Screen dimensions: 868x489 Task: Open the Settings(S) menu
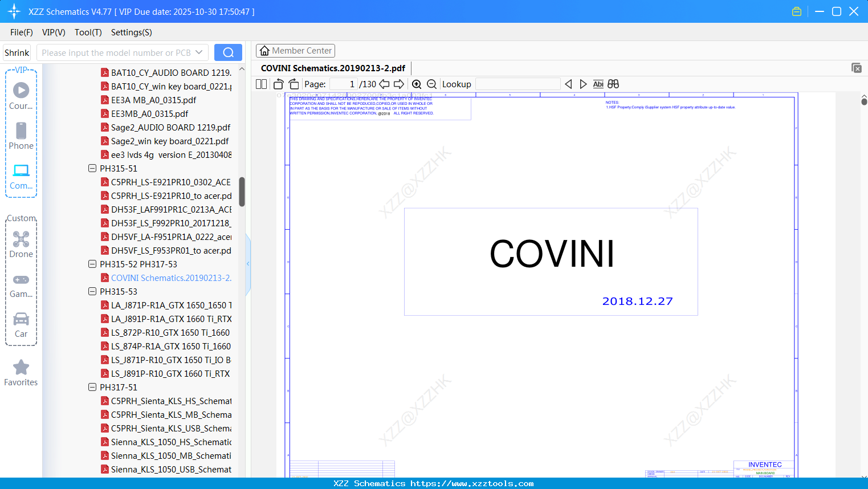(x=132, y=32)
